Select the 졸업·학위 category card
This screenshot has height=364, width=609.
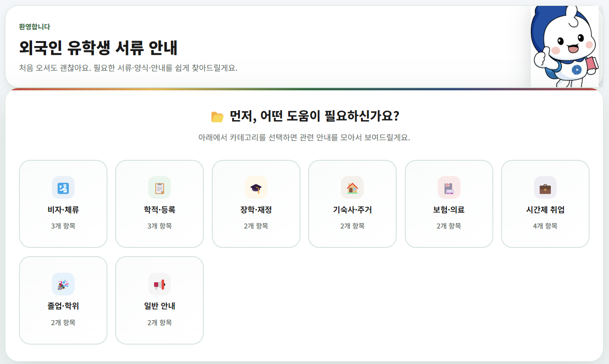(63, 299)
